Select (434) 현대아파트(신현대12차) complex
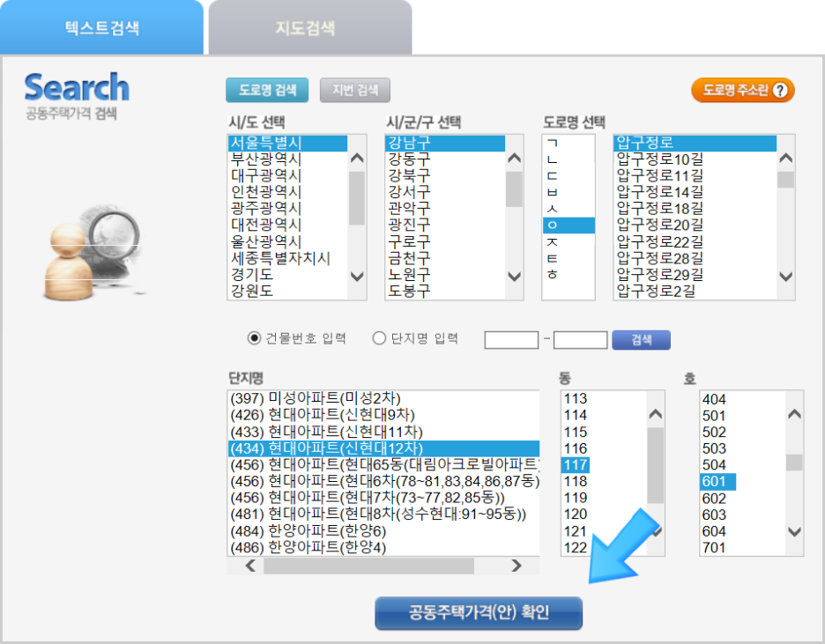The width and height of the screenshot is (825, 644). 384,448
